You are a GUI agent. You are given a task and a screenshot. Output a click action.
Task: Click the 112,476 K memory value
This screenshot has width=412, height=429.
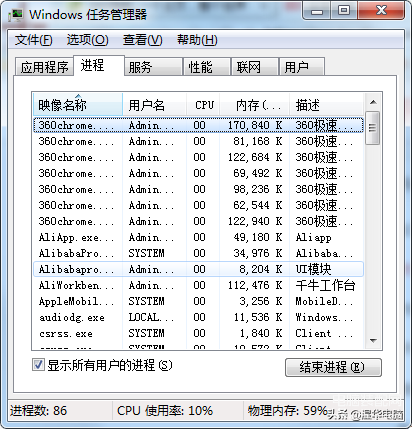click(x=255, y=285)
